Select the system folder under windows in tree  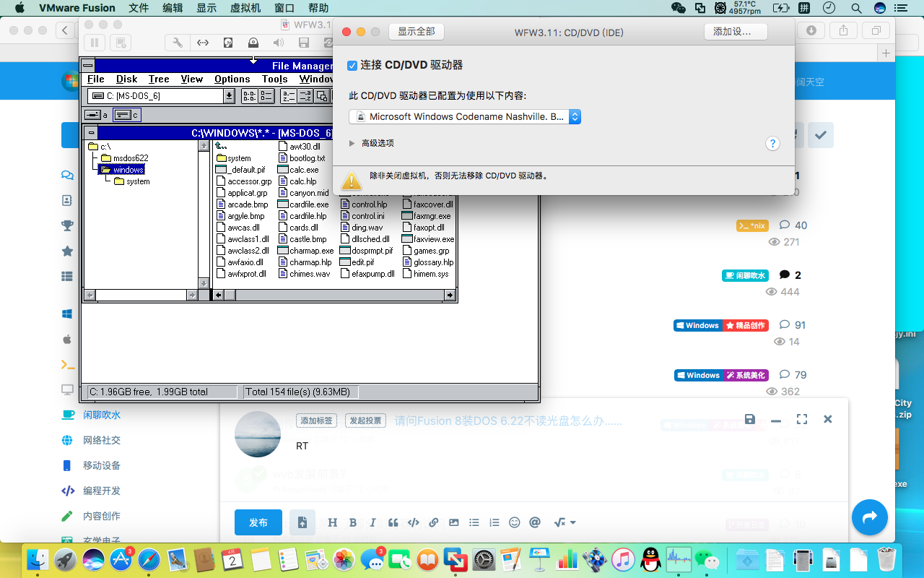pyautogui.click(x=131, y=181)
